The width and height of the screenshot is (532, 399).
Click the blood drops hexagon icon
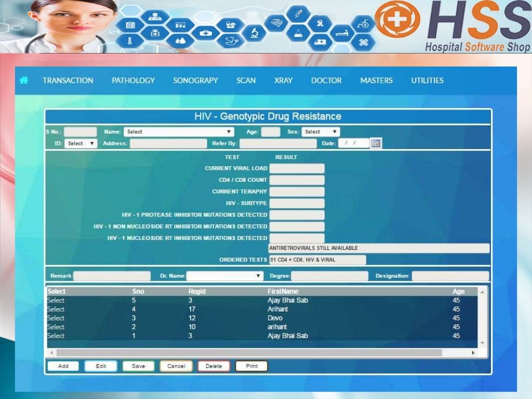pyautogui.click(x=180, y=41)
